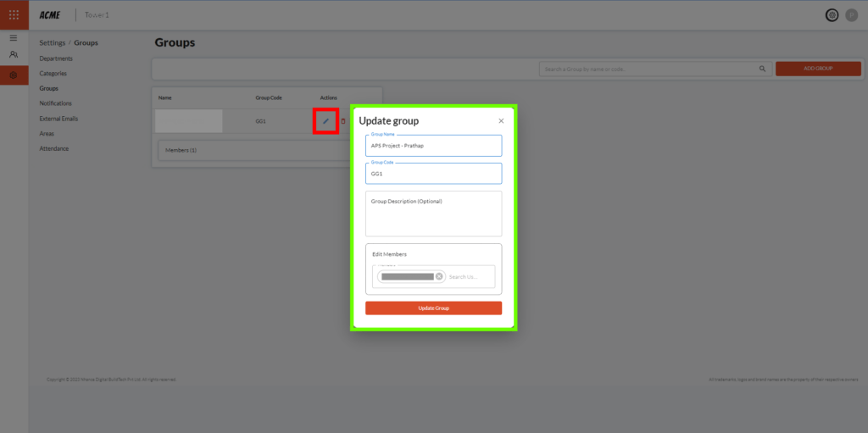Image resolution: width=868 pixels, height=433 pixels.
Task: Focus the Group Description text area
Action: pyautogui.click(x=433, y=214)
